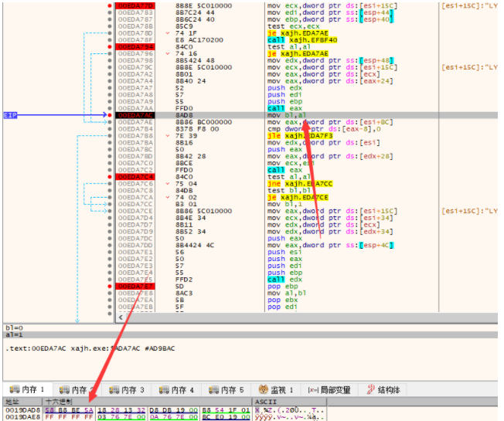Click the .text:00EDA7AC xajh.exe location line
Viewport: 504px width, 421px height.
tap(90, 348)
